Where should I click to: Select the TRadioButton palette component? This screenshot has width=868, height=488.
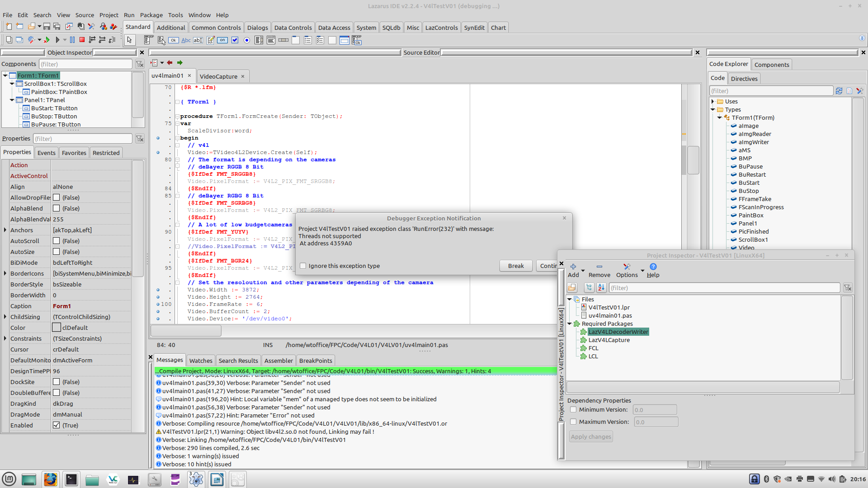(x=247, y=40)
